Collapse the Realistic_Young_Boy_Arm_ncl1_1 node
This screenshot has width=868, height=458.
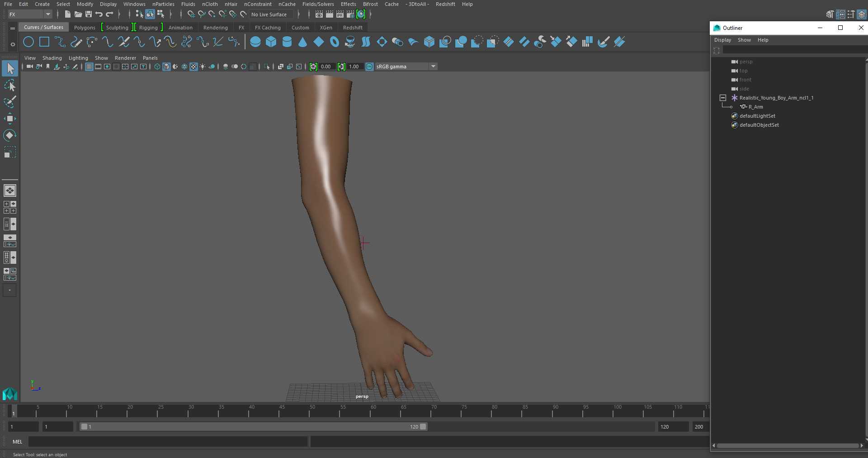pos(723,98)
